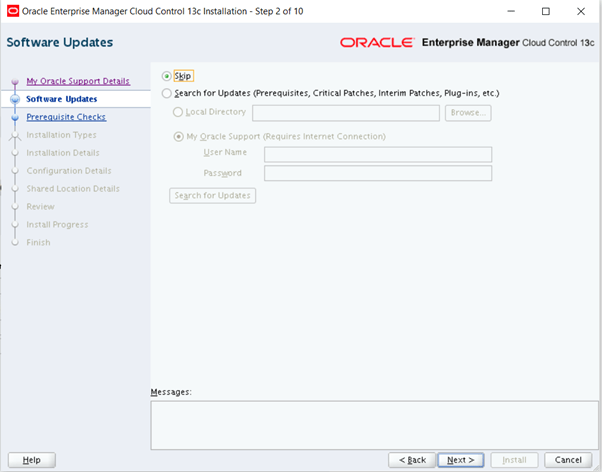Click the Software Updates step in sidebar
The width and height of the screenshot is (602, 472).
[x=62, y=99]
